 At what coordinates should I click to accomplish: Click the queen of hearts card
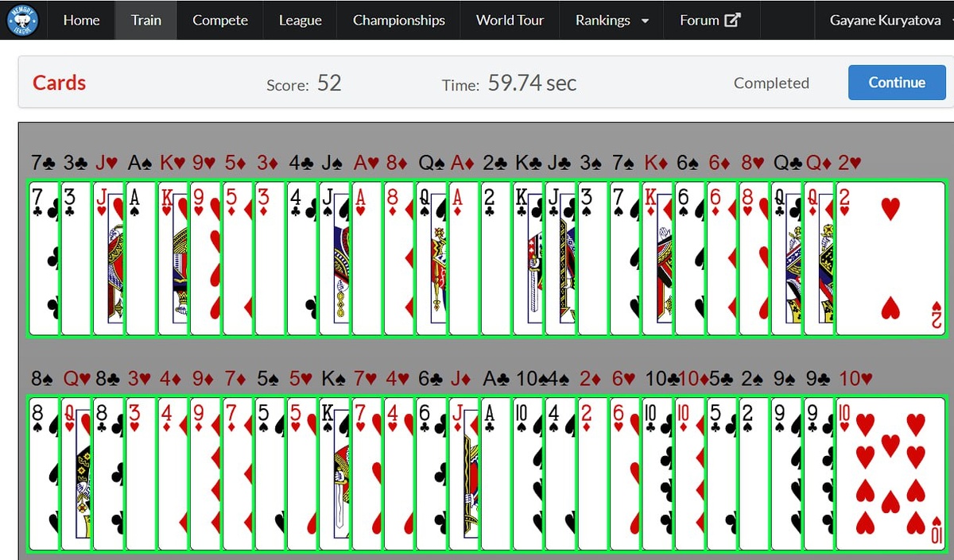pos(76,473)
